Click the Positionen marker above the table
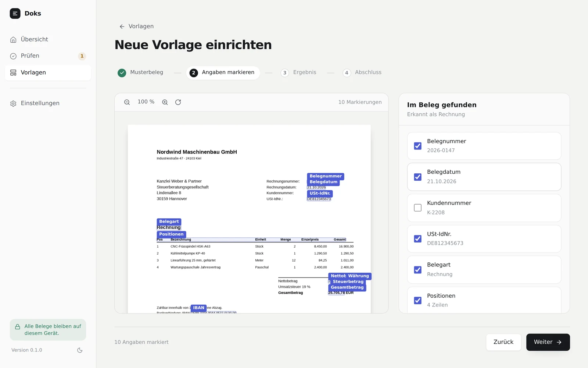The image size is (588, 368). (x=171, y=234)
